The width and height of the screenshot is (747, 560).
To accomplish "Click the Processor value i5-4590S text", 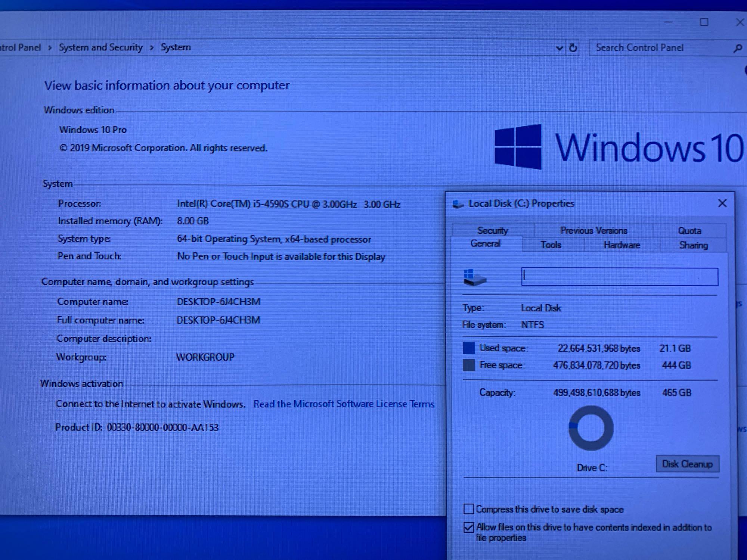I will point(289,204).
